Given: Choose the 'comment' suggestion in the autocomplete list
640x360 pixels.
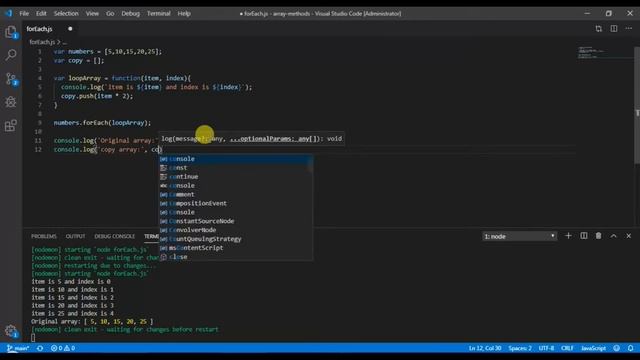Looking at the screenshot, I should (x=236, y=195).
